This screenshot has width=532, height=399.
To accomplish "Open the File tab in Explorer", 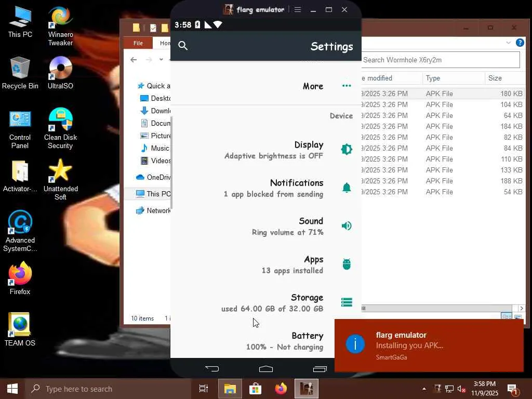I will coord(138,43).
